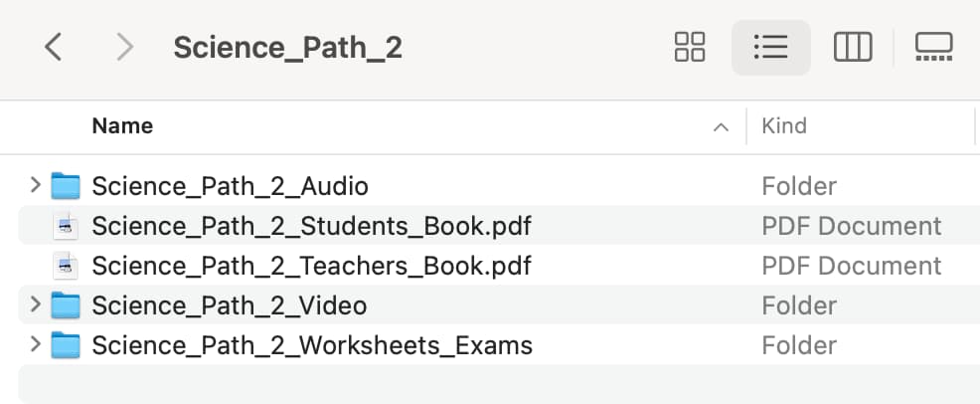Click the Worksheets_Exams folder icon
980x404 pixels.
point(66,345)
